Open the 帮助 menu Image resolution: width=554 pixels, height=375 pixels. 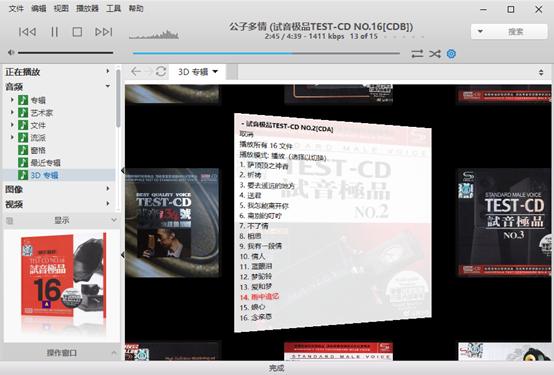point(136,8)
